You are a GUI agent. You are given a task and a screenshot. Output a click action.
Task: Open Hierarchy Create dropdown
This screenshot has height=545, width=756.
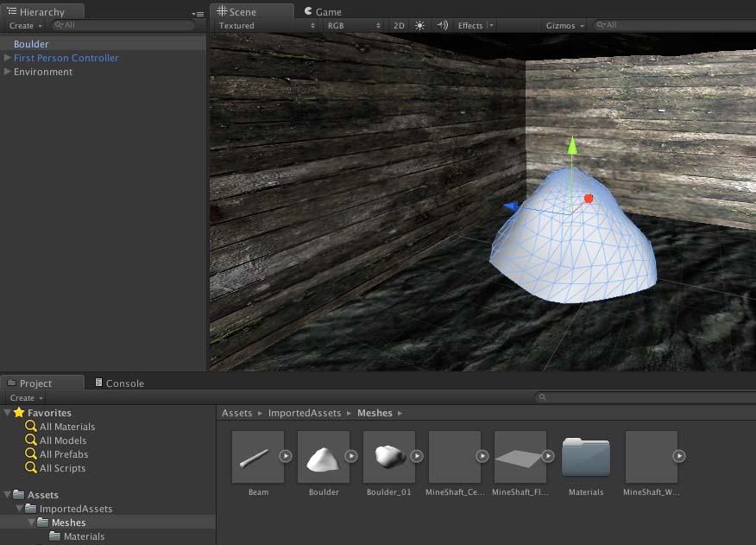click(x=25, y=26)
